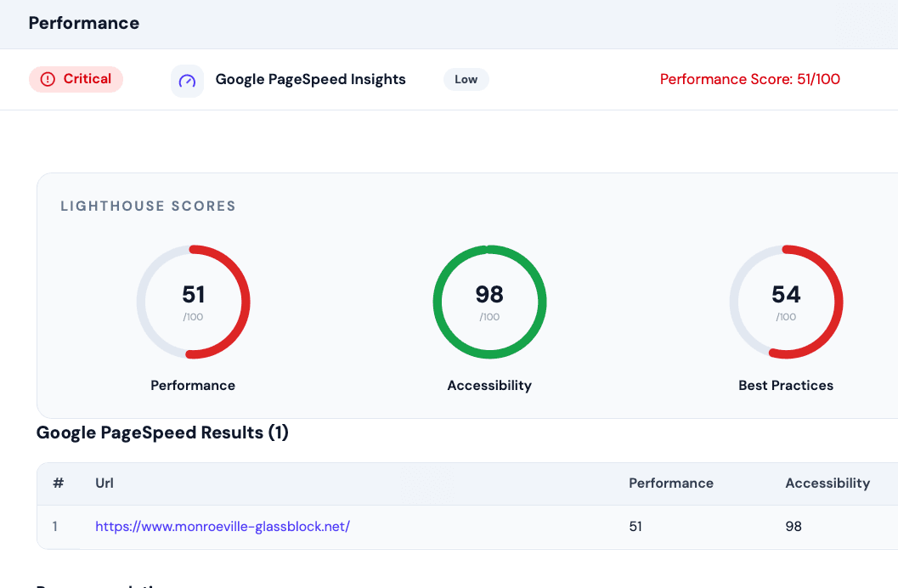Click the Best Practices label under the ring

(x=786, y=385)
